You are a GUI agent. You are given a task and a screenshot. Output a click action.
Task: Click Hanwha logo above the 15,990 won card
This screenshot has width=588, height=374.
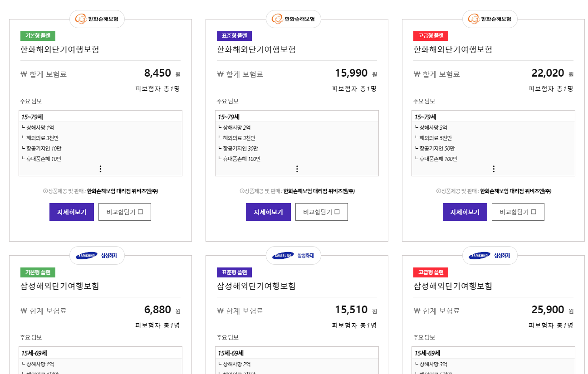(293, 19)
